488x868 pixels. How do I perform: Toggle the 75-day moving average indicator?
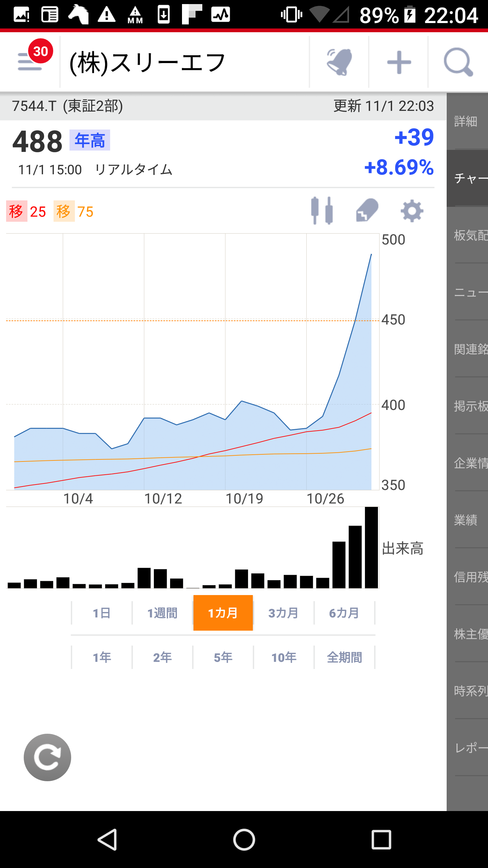pos(74,211)
